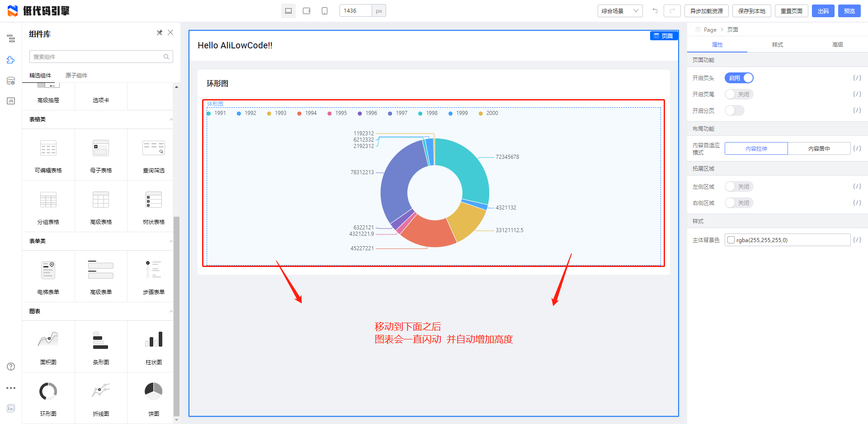
Task: Select the 环形图 donut chart component
Action: pos(48,398)
